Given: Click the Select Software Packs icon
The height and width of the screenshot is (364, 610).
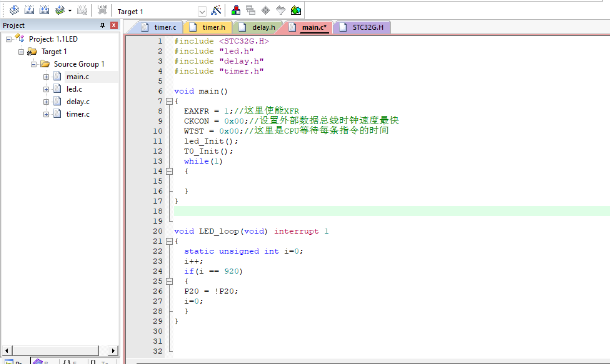Looking at the screenshot, I should coord(281,10).
